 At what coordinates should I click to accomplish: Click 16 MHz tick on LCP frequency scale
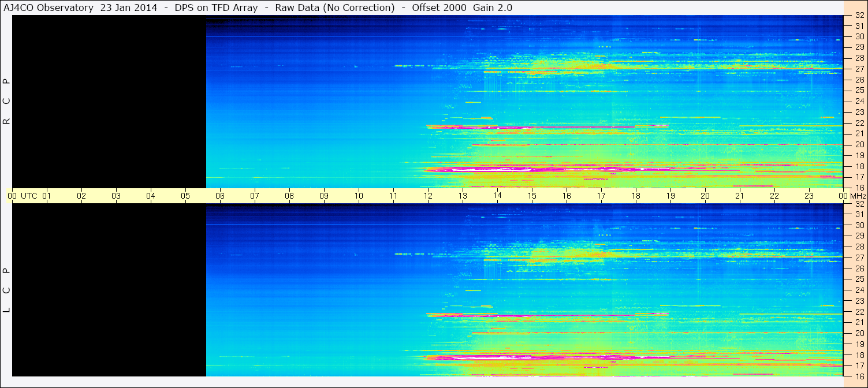point(859,376)
